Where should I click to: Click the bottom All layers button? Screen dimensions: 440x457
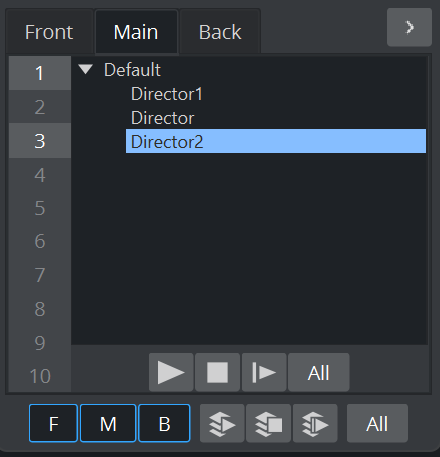coord(377,423)
